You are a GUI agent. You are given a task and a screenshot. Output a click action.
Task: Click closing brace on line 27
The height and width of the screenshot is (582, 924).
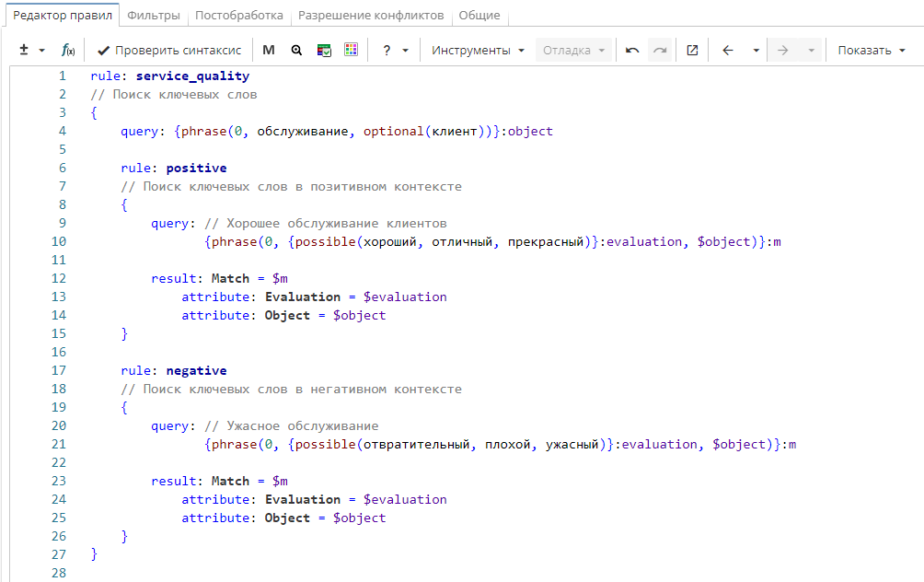coord(94,554)
